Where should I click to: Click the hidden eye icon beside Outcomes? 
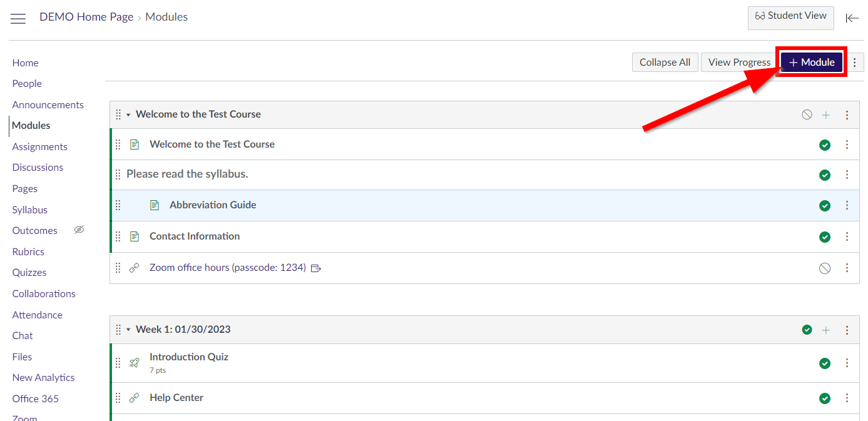pyautogui.click(x=79, y=230)
